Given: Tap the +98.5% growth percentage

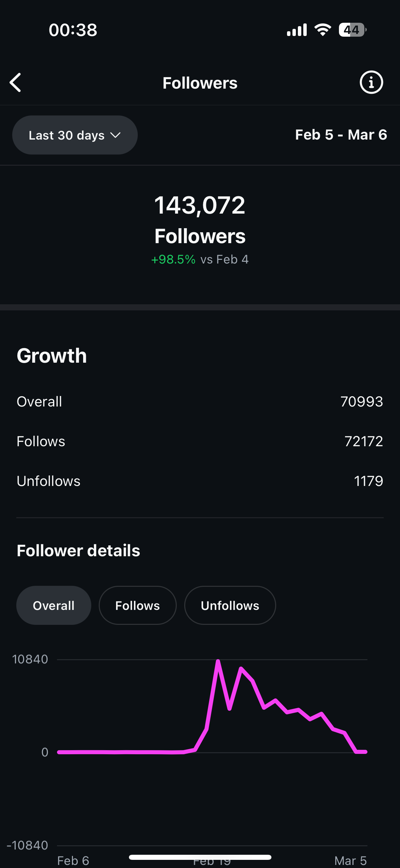Looking at the screenshot, I should [x=173, y=259].
